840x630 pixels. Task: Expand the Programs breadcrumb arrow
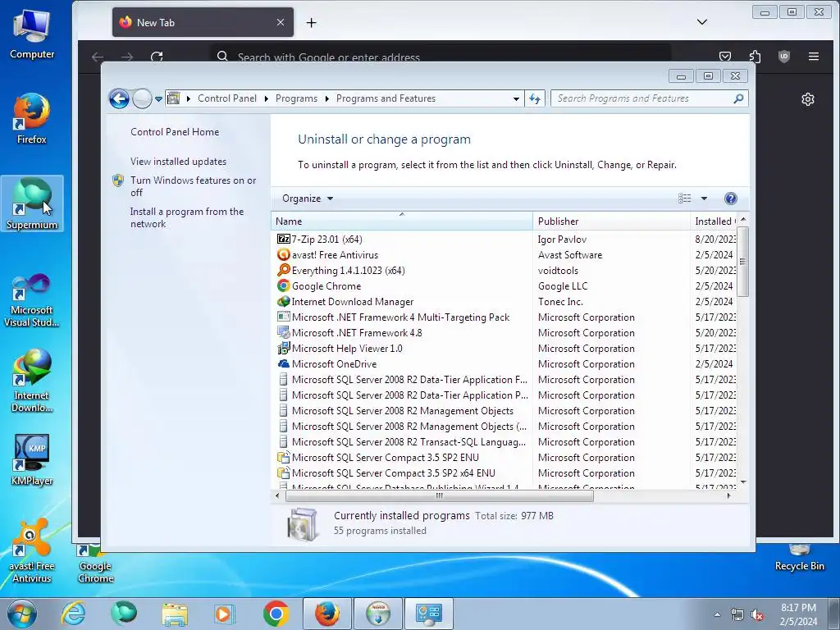326,98
